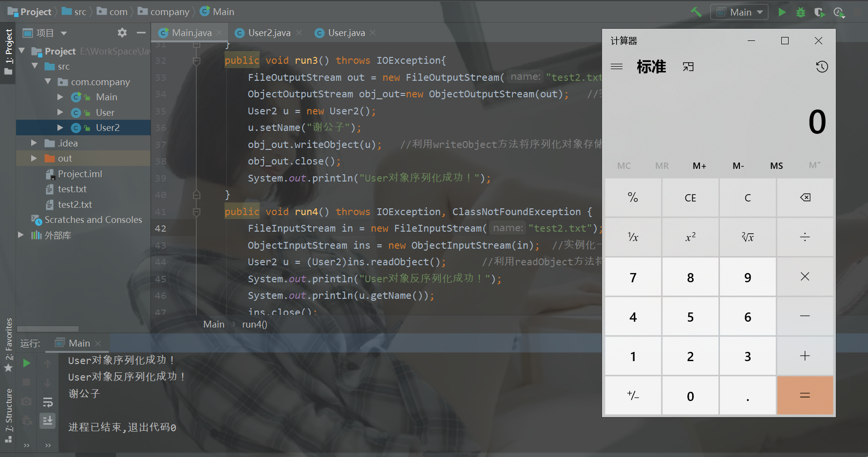Open project panel settings gear

tap(122, 33)
